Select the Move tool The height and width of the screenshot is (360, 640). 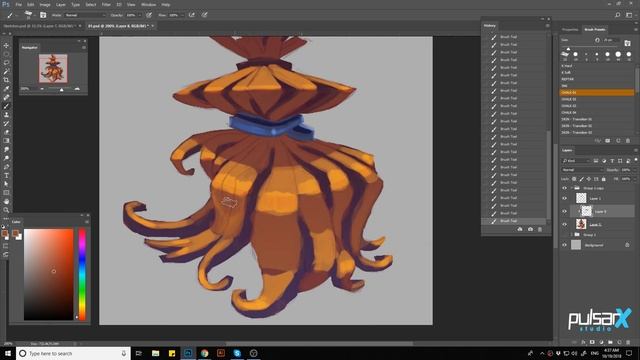[6, 45]
